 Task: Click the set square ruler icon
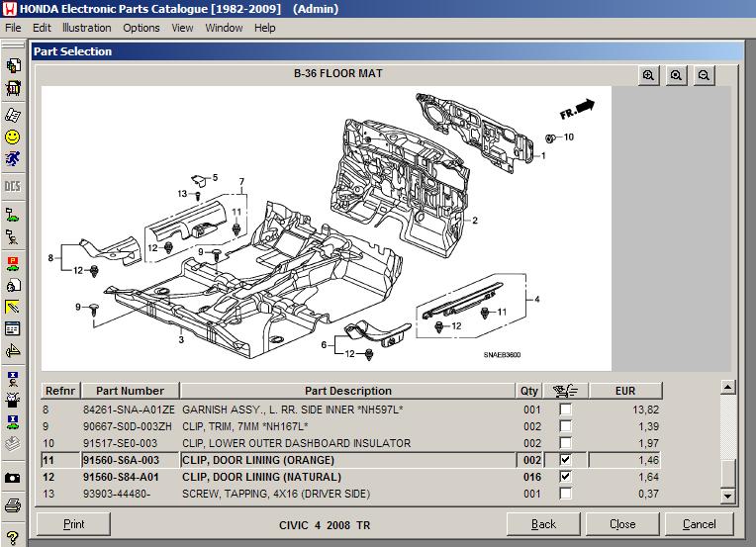point(13,350)
